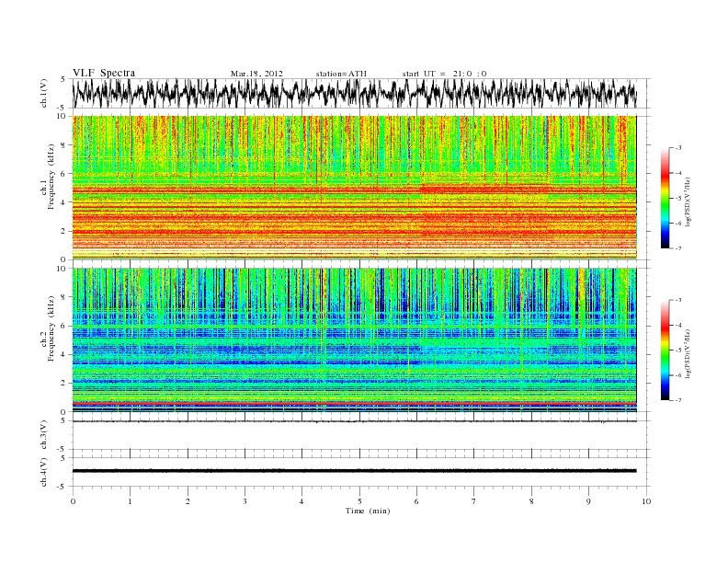
Task: Click the "5" tick on ch.1(V) waveform axis
Action: 63,79
